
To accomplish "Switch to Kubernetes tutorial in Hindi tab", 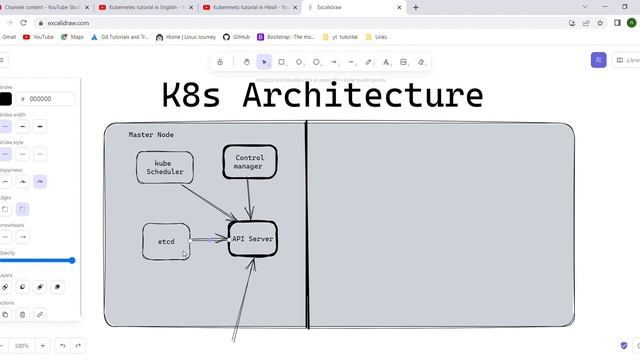I will (x=250, y=7).
